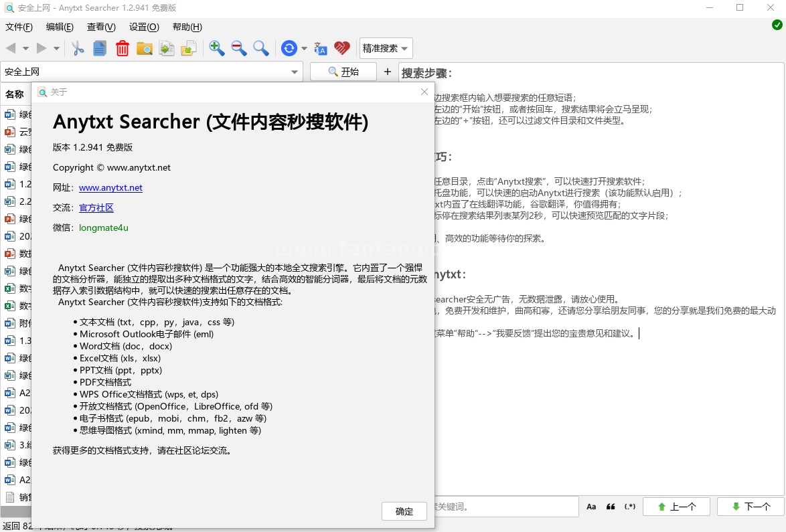Viewport: 786px width, 532px height.
Task: Click the 名称 column header
Action: tap(15, 94)
